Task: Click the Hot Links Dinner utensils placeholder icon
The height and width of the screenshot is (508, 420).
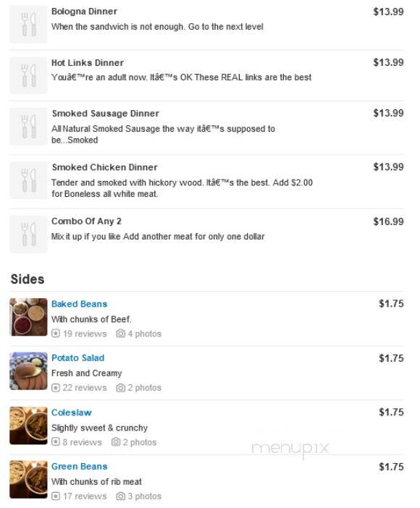Action: 28,75
